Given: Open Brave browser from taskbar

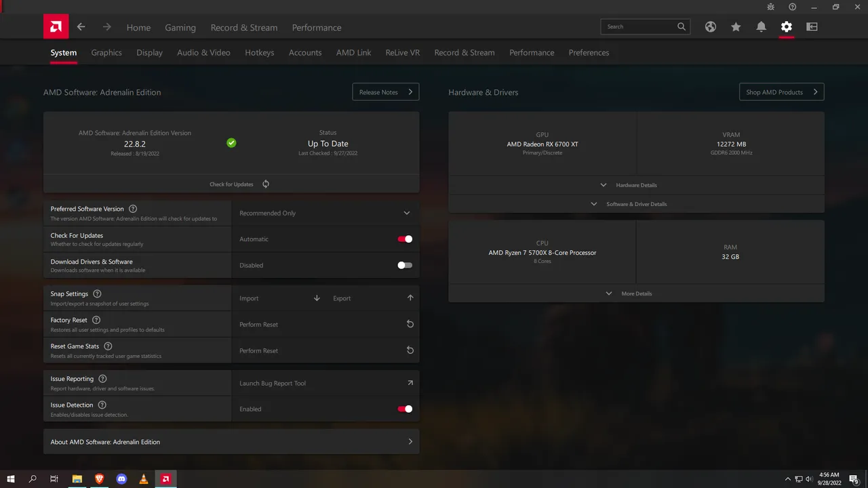Looking at the screenshot, I should 100,479.
